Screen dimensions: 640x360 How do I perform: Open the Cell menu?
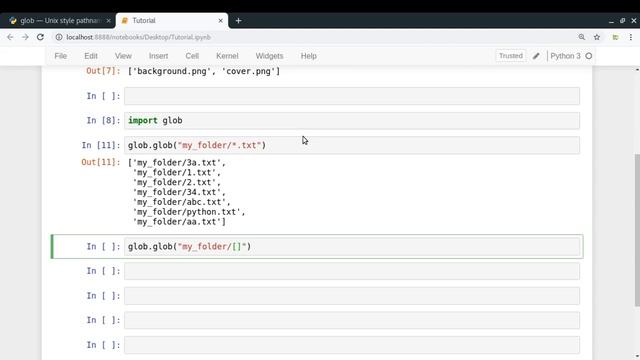click(x=192, y=56)
